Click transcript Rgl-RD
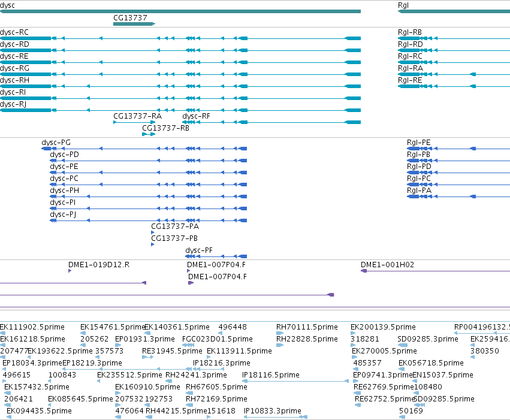The width and height of the screenshot is (510, 420). [411, 44]
